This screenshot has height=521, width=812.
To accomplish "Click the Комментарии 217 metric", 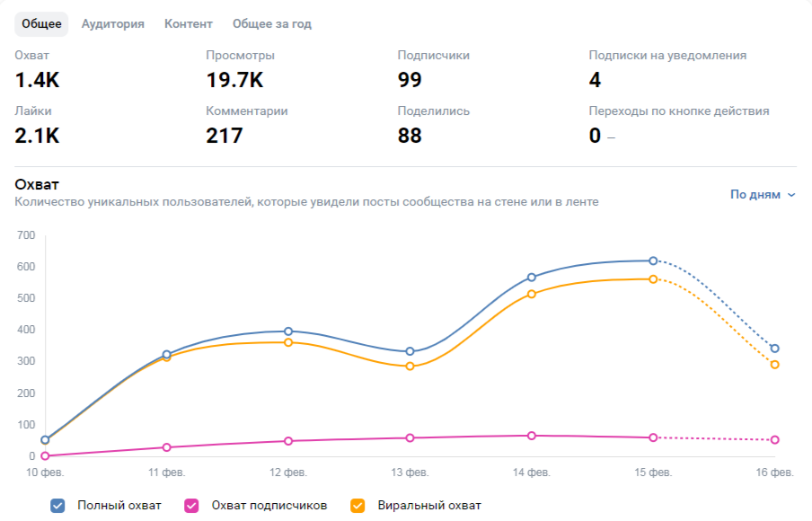I will 246,126.
